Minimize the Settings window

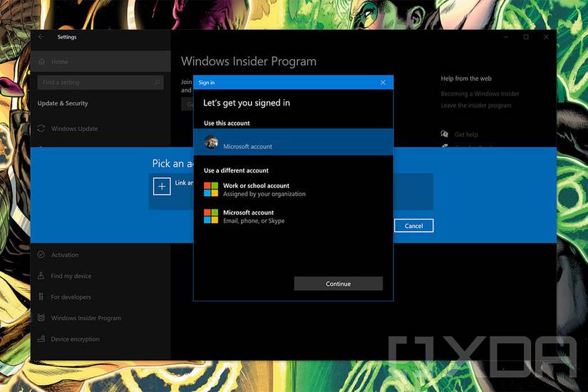click(x=506, y=37)
